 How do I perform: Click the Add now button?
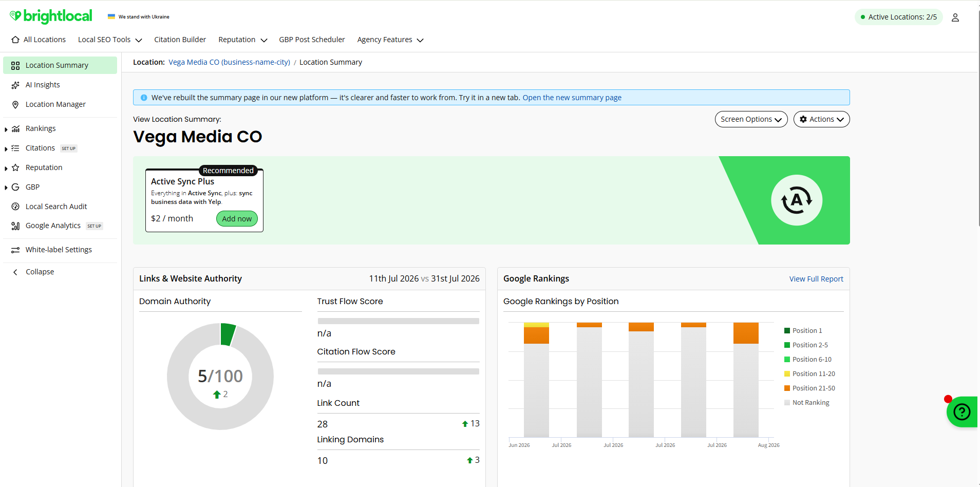[x=237, y=219]
